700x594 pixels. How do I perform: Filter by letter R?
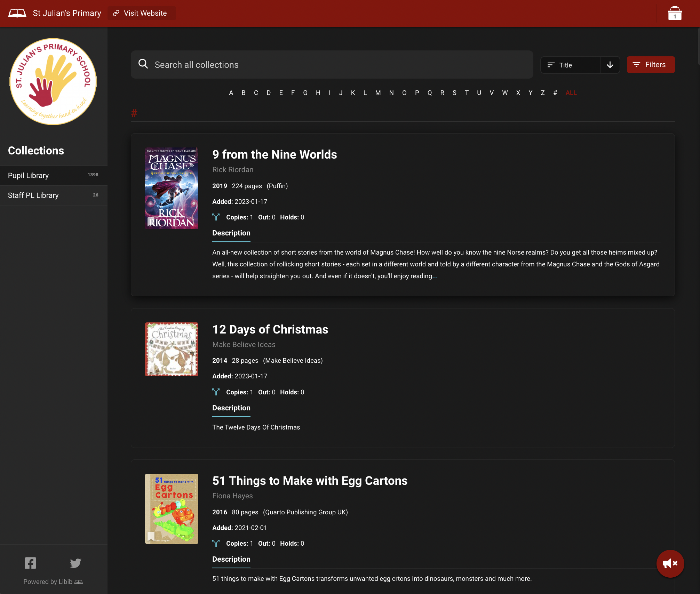click(442, 93)
